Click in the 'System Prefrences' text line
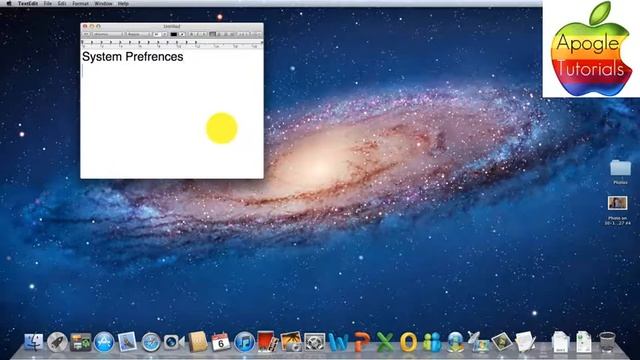This screenshot has height=360, width=640. 133,57
